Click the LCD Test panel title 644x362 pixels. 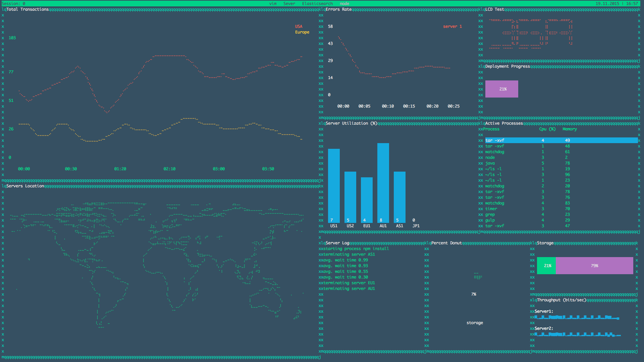click(494, 9)
